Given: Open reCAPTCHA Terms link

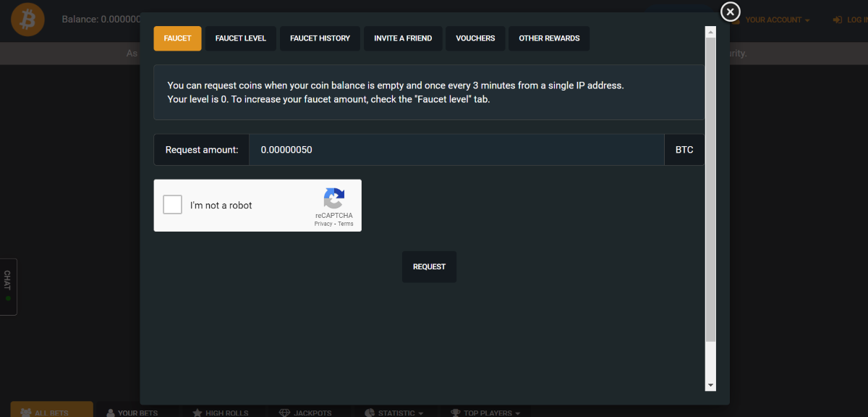Looking at the screenshot, I should (346, 224).
